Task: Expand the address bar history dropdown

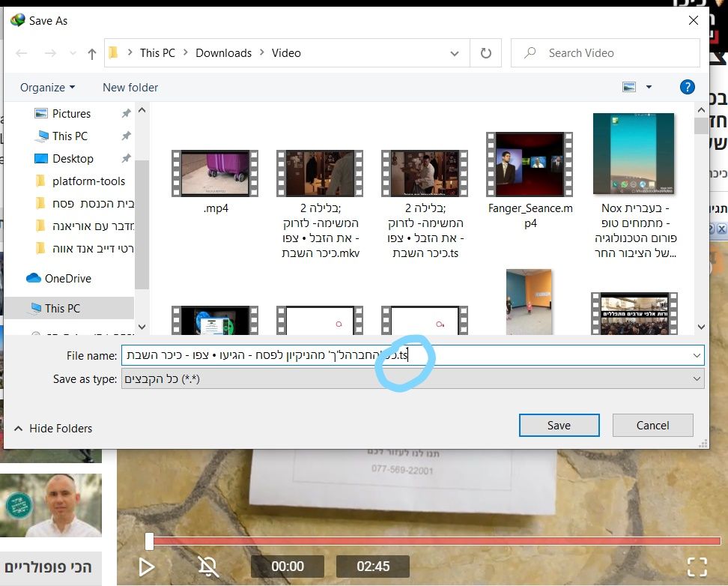Action: point(455,53)
